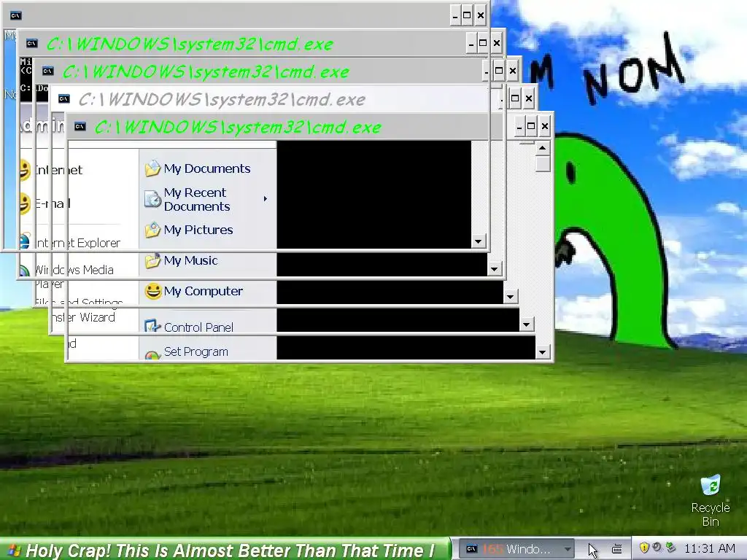Click the smiley icon next to Internet
747x560 pixels.
(x=25, y=170)
